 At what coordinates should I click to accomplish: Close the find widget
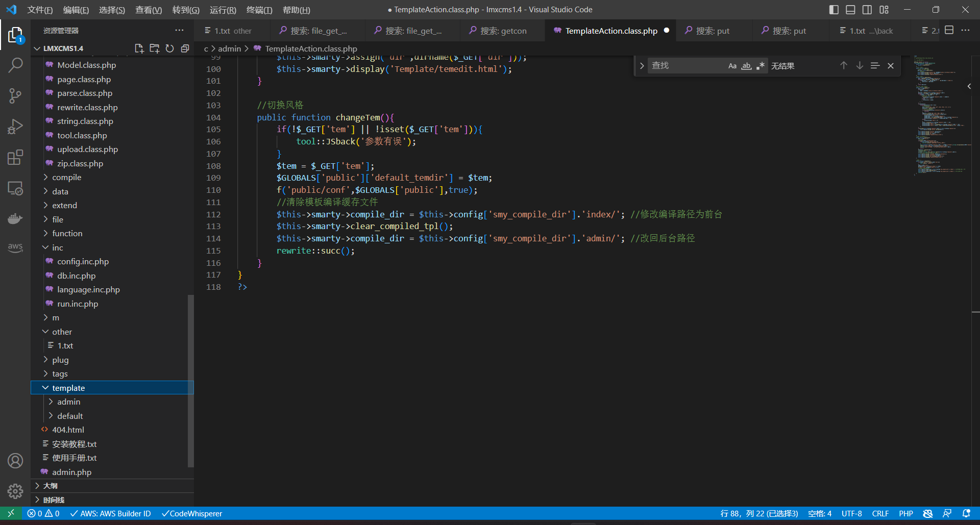891,65
